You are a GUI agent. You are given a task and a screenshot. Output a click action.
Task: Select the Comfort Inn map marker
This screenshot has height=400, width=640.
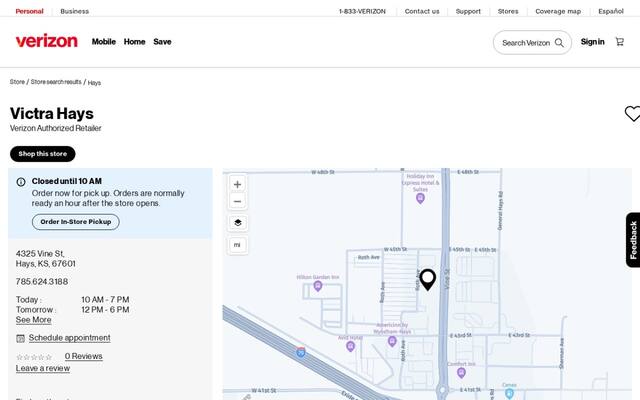click(x=461, y=372)
